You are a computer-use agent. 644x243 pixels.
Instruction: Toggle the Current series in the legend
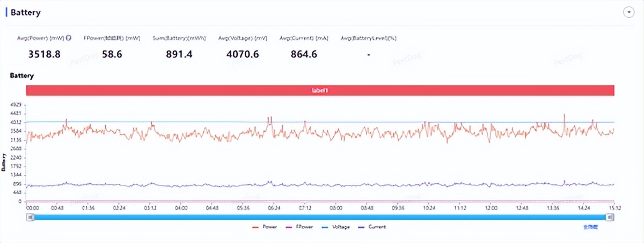372,227
